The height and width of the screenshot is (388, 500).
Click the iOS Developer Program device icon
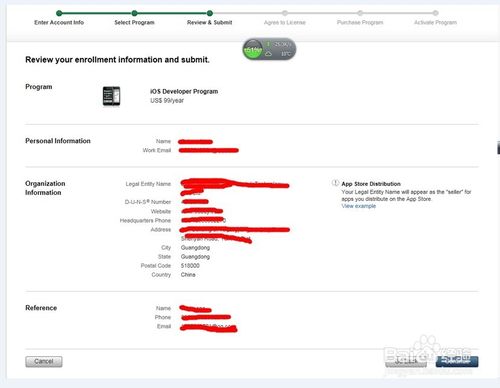pos(111,96)
